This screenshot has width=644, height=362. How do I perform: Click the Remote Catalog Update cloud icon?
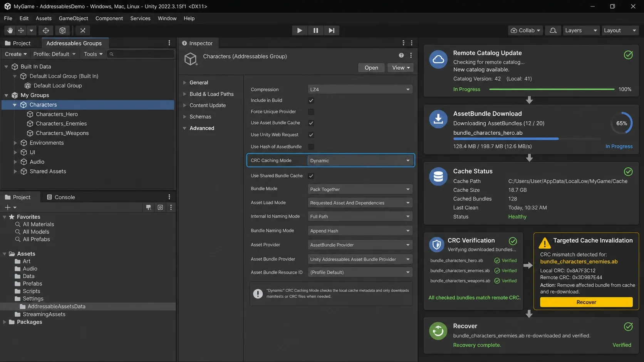click(x=438, y=59)
